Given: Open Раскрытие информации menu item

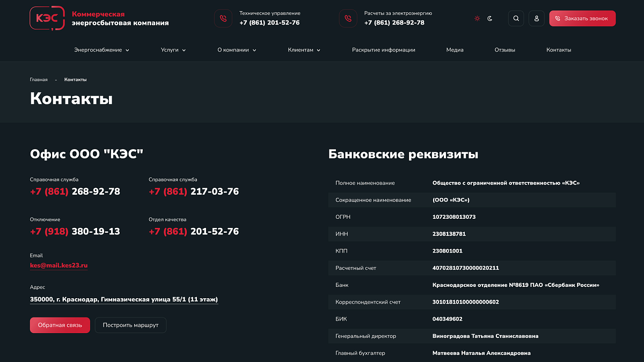Looking at the screenshot, I should (x=383, y=50).
